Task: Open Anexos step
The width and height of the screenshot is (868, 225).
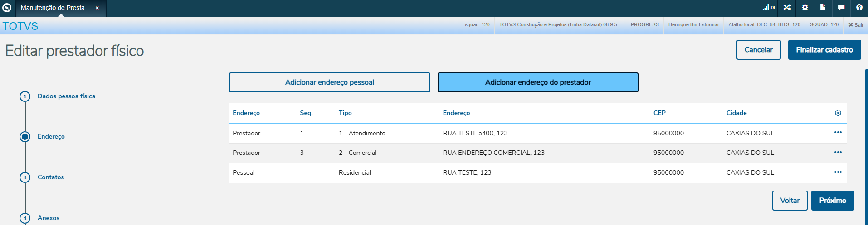Action: point(49,218)
